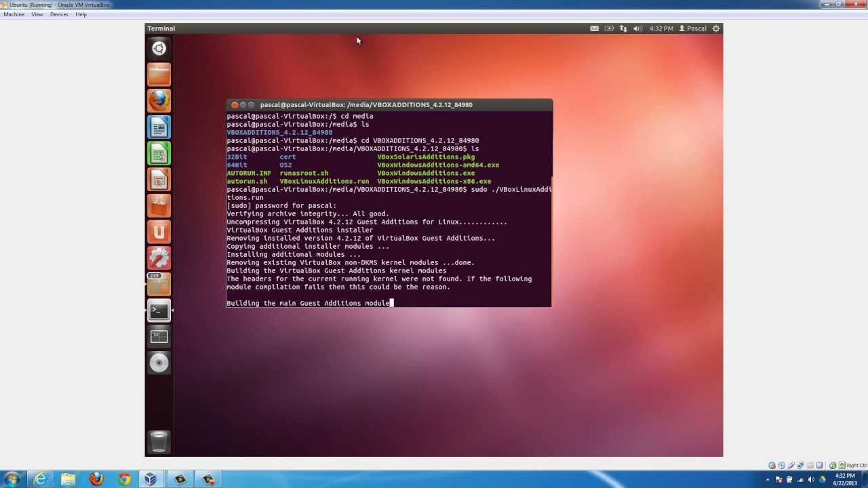Click the VirtualBox shared folders status icon

(810, 465)
